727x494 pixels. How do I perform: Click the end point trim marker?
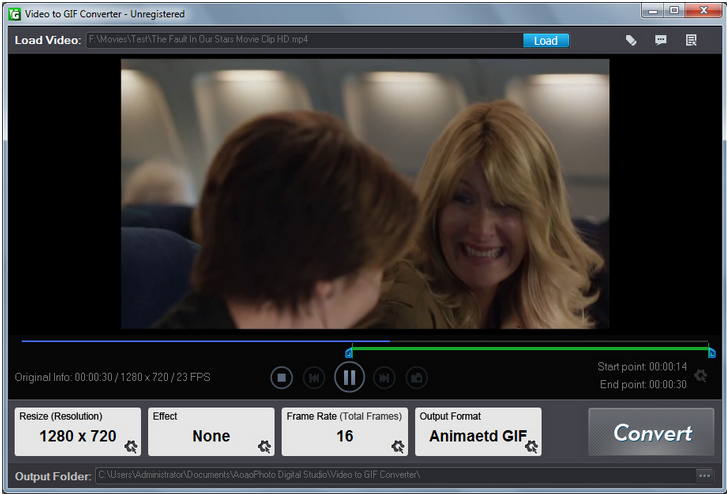click(712, 353)
